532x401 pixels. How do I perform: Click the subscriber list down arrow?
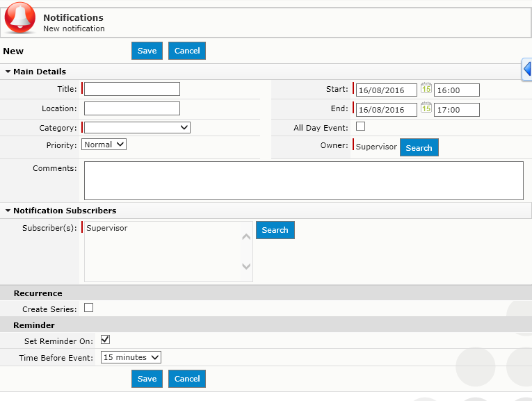coord(246,266)
